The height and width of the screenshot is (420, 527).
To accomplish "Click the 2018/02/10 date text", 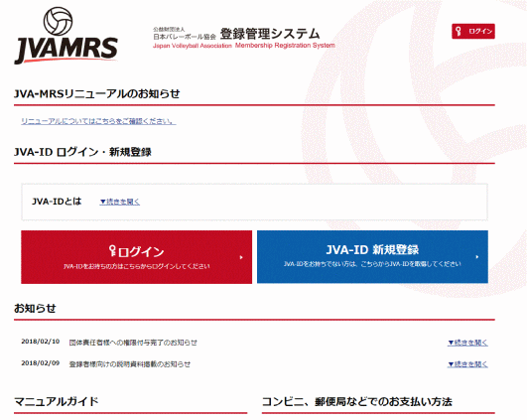I will [x=41, y=342].
